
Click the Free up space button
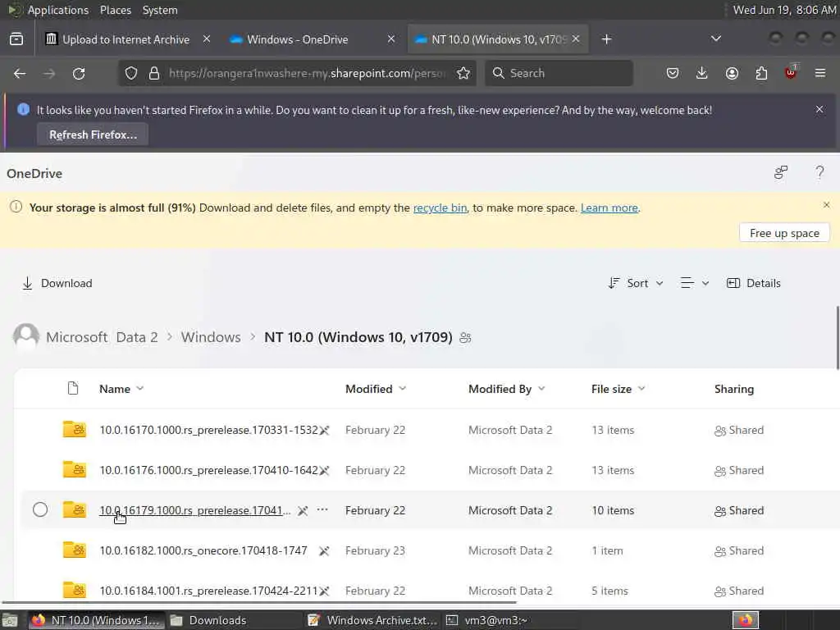click(784, 233)
